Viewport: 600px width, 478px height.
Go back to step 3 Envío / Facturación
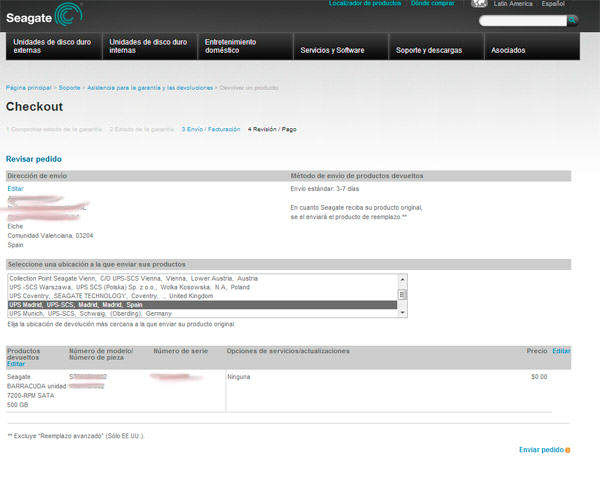coord(211,129)
